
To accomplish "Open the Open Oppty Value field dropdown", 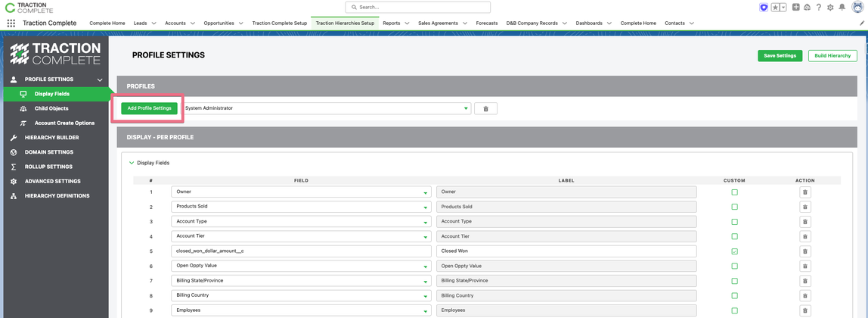I will (x=301, y=266).
